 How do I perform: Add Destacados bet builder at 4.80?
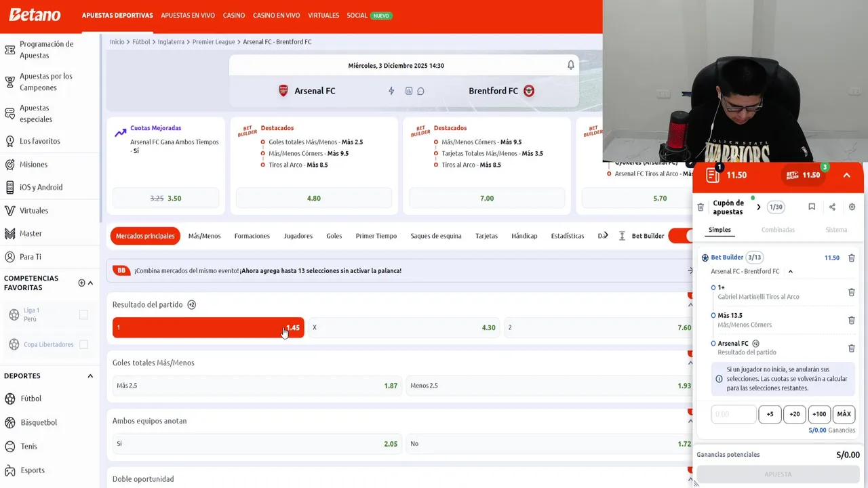click(x=314, y=198)
